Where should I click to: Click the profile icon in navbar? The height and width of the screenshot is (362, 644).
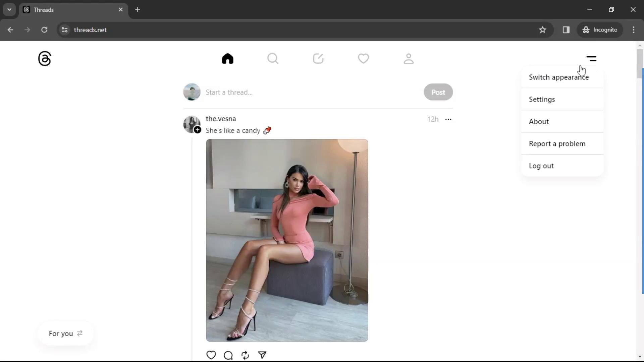409,58
